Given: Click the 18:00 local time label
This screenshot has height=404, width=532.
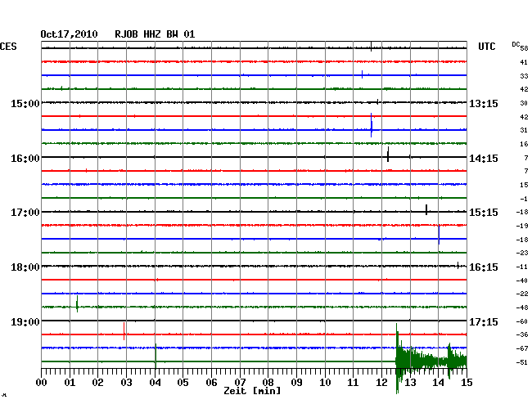Looking at the screenshot, I should [25, 267].
